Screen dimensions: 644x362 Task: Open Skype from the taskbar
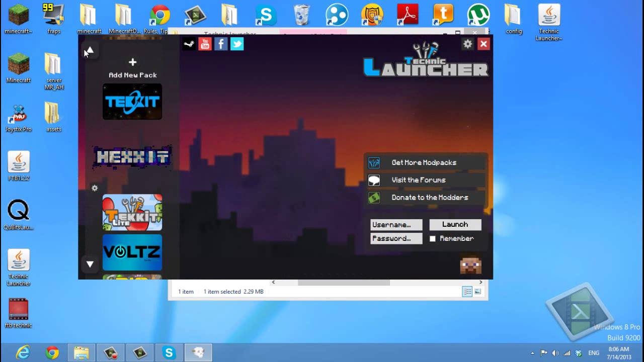169,352
